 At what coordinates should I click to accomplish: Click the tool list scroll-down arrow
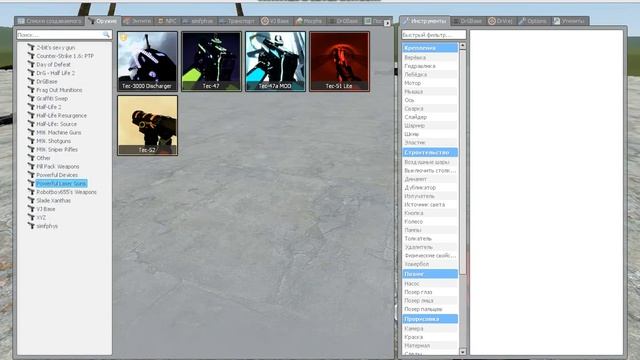pyautogui.click(x=462, y=351)
